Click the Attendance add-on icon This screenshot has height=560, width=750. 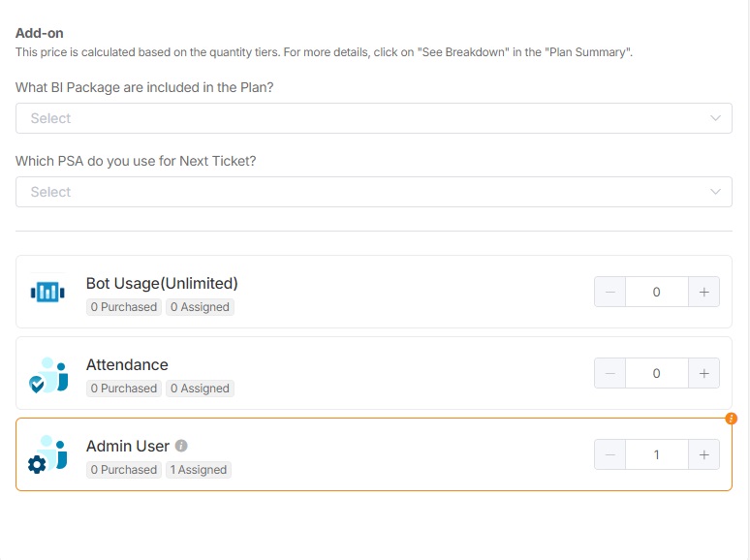click(48, 374)
